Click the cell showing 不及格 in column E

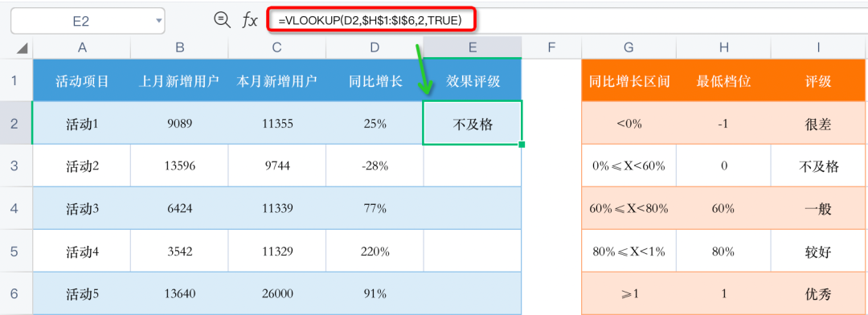click(x=473, y=123)
